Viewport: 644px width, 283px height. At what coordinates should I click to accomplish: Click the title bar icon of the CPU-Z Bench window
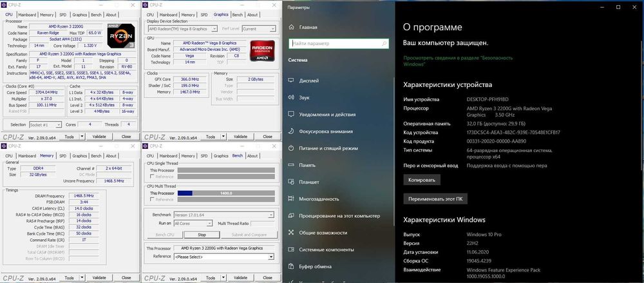[x=146, y=146]
